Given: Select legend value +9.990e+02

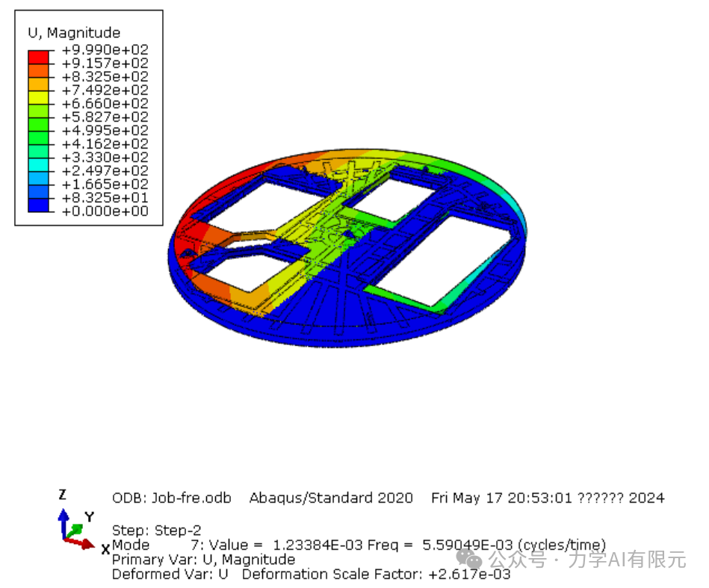Looking at the screenshot, I should tap(105, 49).
